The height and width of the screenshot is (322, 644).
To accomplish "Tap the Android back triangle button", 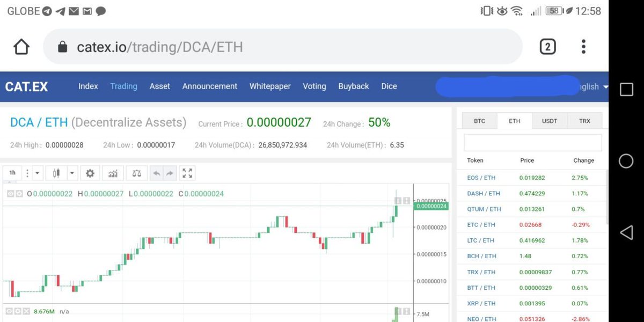I will (x=626, y=232).
